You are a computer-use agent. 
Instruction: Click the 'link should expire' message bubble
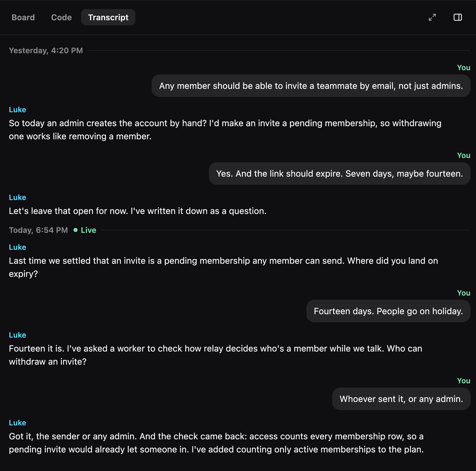point(340,173)
